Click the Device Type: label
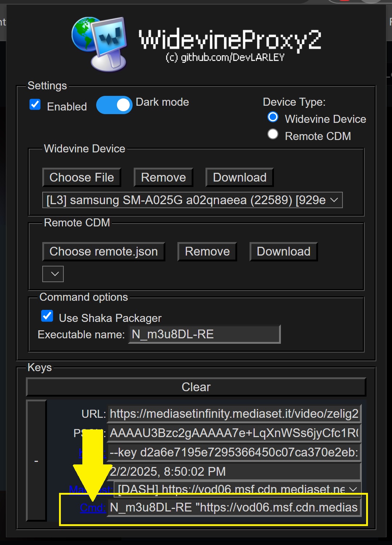 click(x=294, y=102)
